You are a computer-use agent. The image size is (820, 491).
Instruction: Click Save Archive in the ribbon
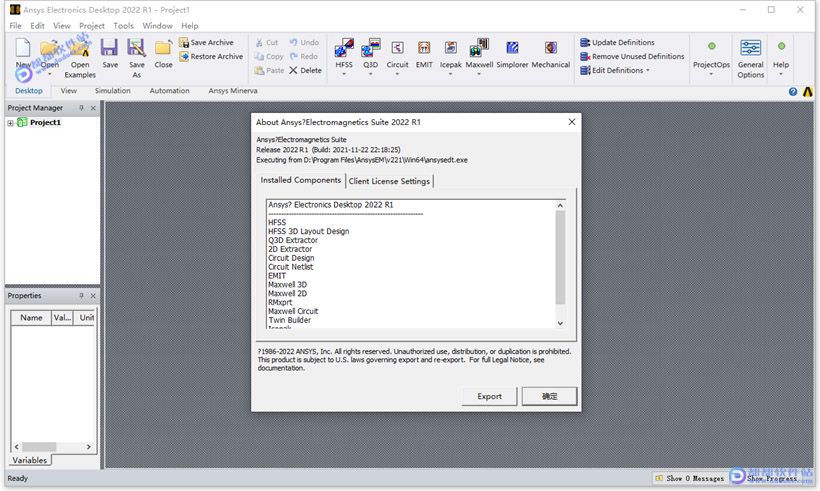[206, 42]
